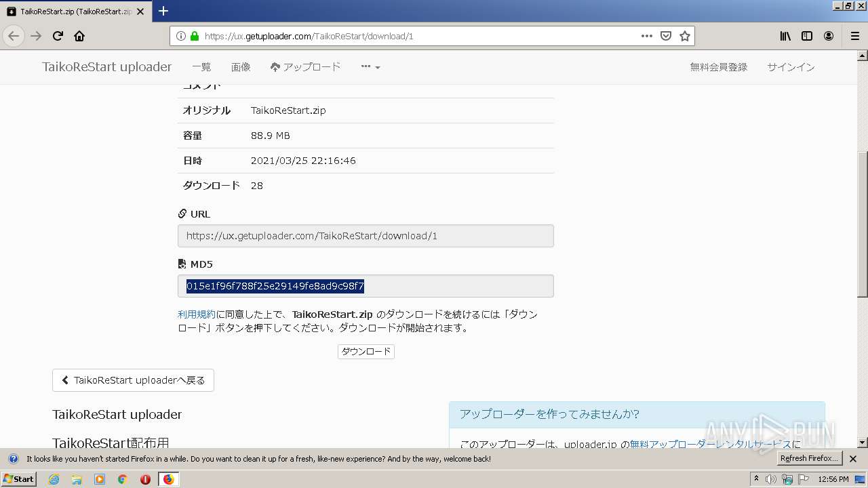
Task: Click the page vertical scrollbar thumb
Action: (862, 224)
